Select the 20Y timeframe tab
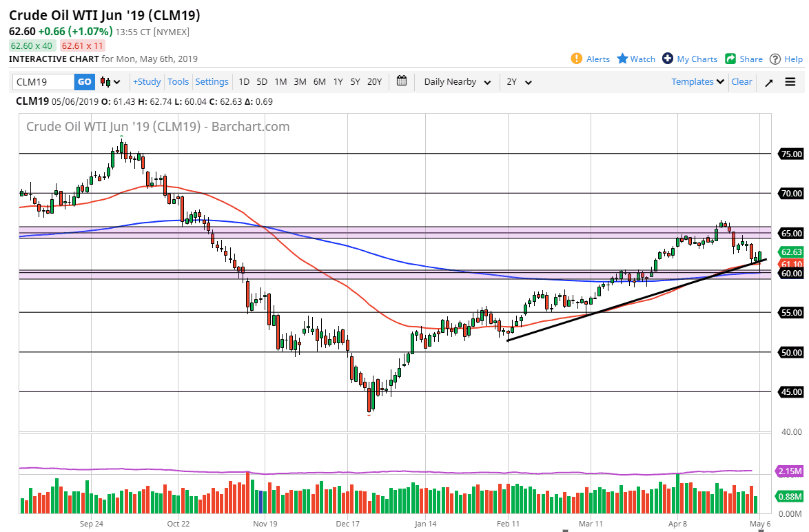Image resolution: width=809 pixels, height=532 pixels. pos(373,81)
